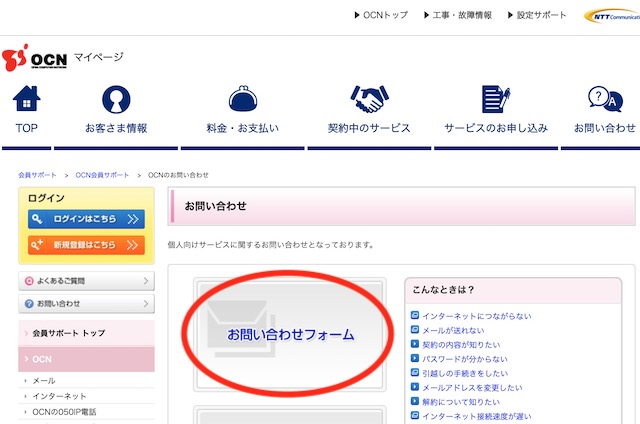640x424 pixels.
Task: Click the 会員サポート breadcrumb link
Action: click(x=37, y=175)
